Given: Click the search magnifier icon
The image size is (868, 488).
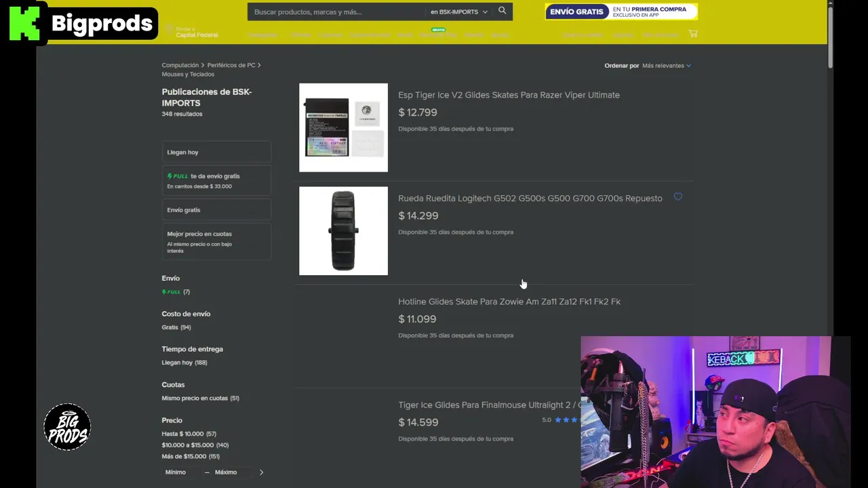Looking at the screenshot, I should pyautogui.click(x=502, y=11).
